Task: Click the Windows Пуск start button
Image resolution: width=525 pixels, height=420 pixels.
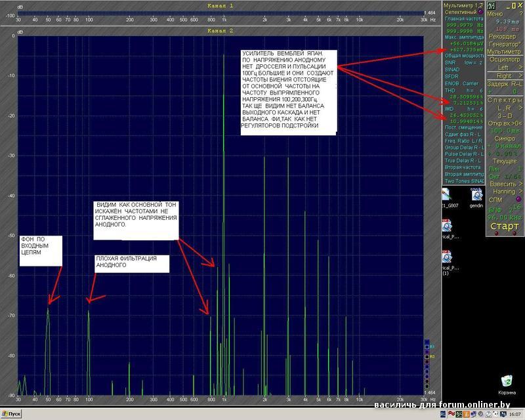Action: (x=11, y=414)
